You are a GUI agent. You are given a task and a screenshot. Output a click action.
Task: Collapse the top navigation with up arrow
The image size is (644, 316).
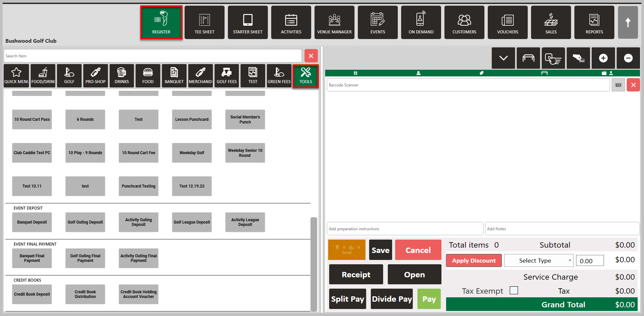[628, 22]
